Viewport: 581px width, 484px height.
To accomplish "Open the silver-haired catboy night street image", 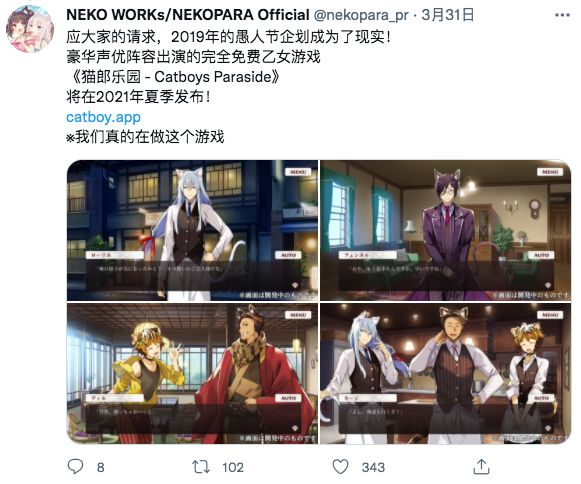I will coord(192,230).
